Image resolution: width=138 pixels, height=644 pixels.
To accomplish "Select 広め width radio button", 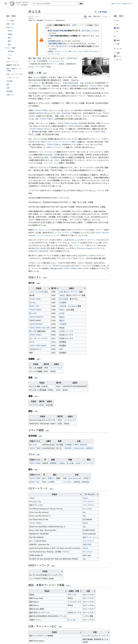I will [x=115, y=44].
